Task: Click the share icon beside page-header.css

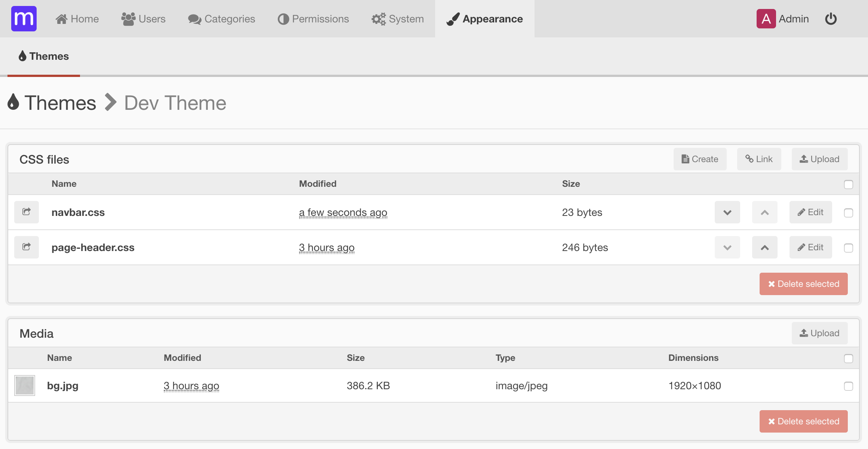Action: click(x=27, y=247)
